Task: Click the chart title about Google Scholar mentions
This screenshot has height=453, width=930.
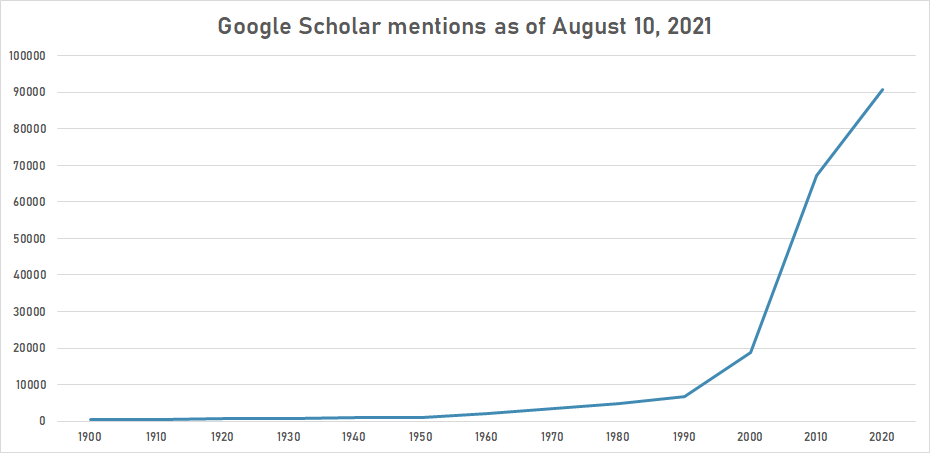Action: coord(464,27)
